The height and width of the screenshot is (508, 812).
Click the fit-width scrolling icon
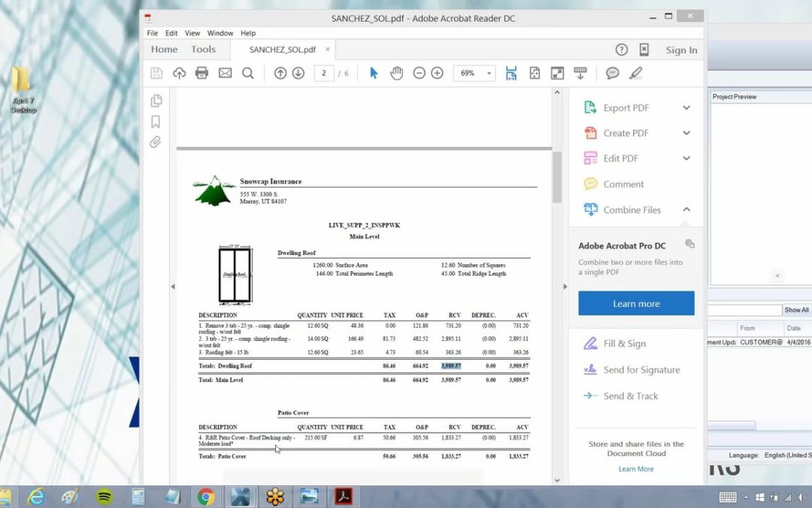click(511, 73)
